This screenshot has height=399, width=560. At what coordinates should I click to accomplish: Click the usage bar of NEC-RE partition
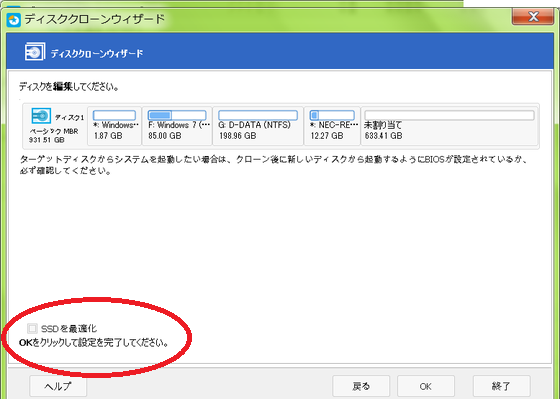coord(332,115)
